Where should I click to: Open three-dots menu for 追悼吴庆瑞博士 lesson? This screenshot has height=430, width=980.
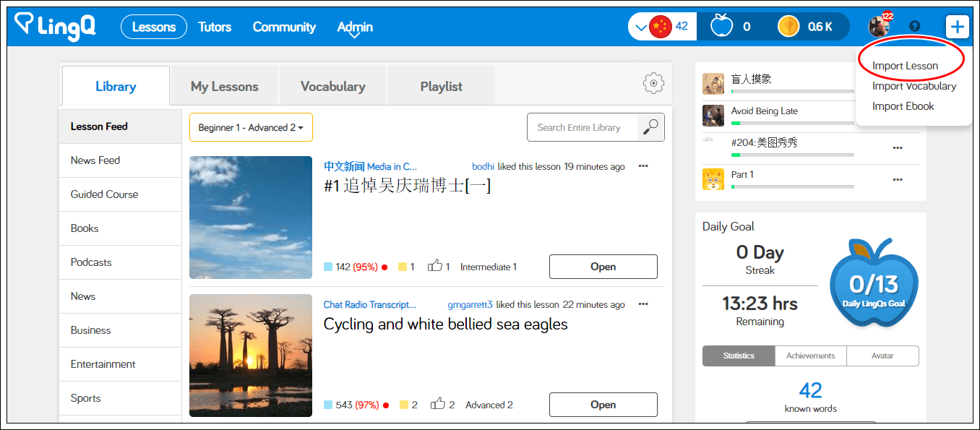coord(643,166)
